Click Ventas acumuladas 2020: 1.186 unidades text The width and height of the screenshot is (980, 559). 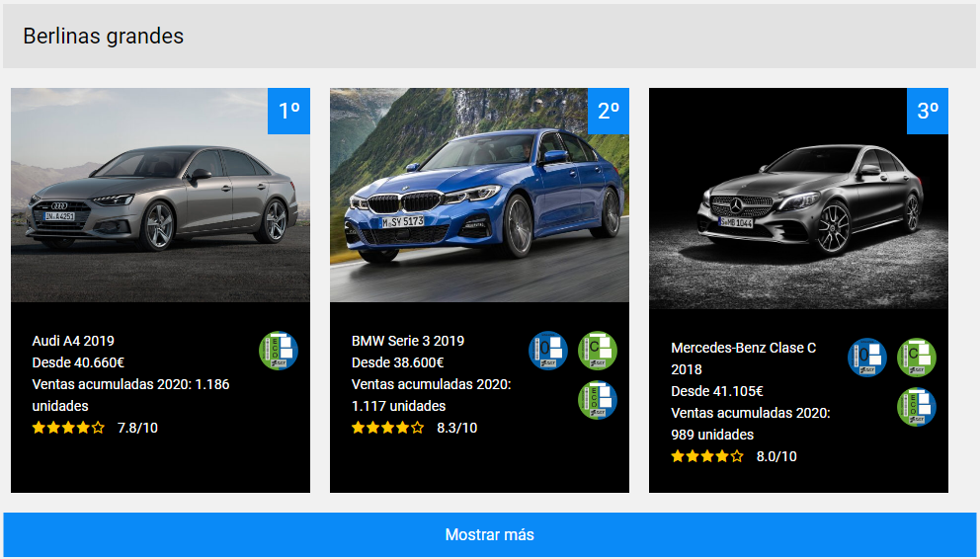[x=130, y=395]
